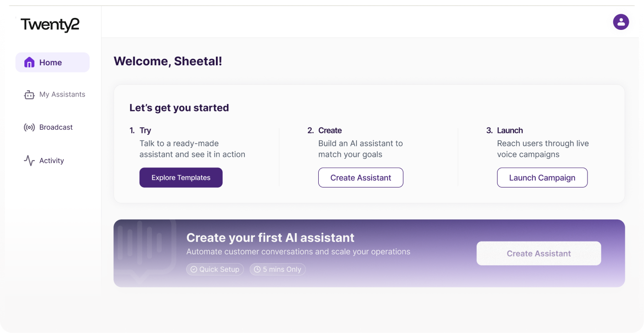644x333 pixels.
Task: Open the user profile avatar icon
Action: (621, 22)
